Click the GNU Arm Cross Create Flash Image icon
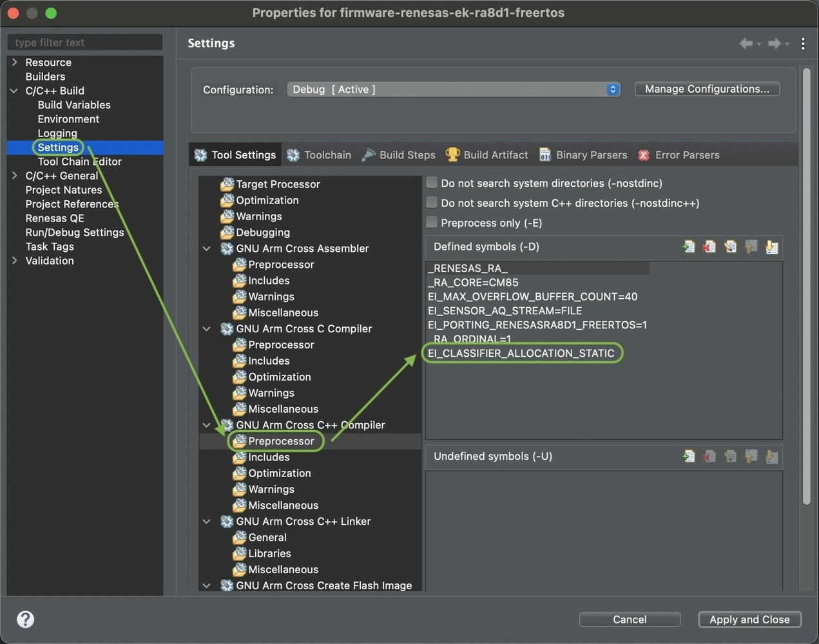The image size is (819, 644). (x=227, y=586)
